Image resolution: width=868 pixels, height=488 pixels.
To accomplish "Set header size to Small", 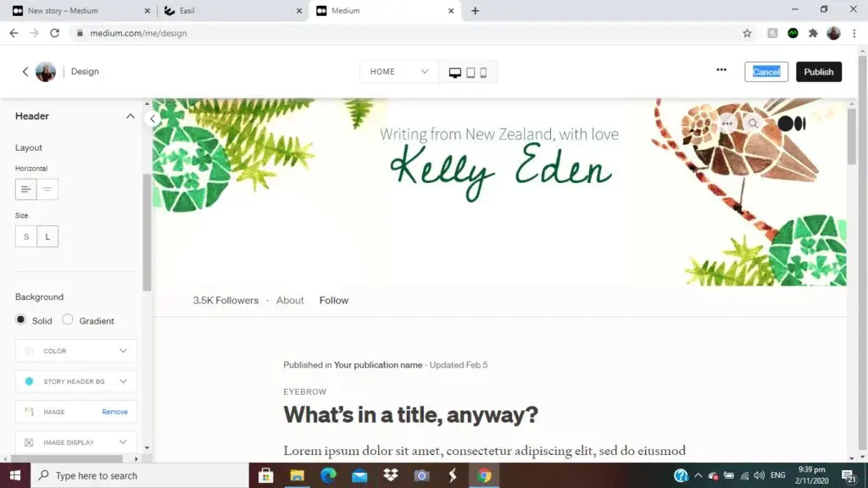I will tap(26, 236).
